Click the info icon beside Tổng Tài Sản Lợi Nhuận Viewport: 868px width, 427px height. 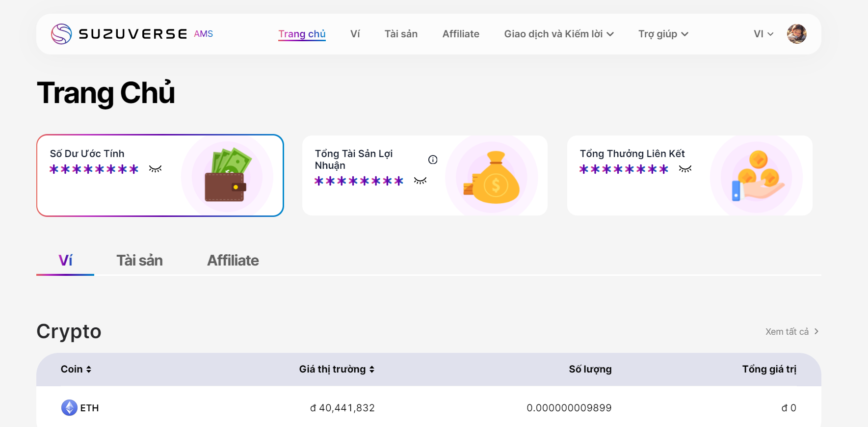(x=433, y=160)
